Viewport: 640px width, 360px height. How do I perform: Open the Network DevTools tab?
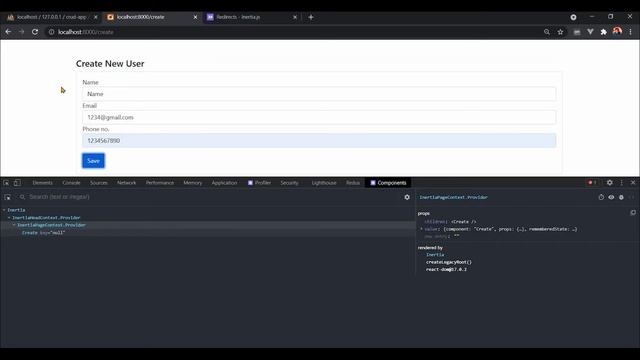click(x=127, y=183)
